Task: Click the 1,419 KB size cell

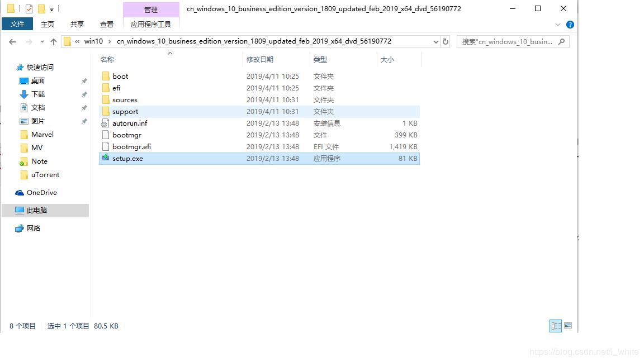Action: point(403,146)
